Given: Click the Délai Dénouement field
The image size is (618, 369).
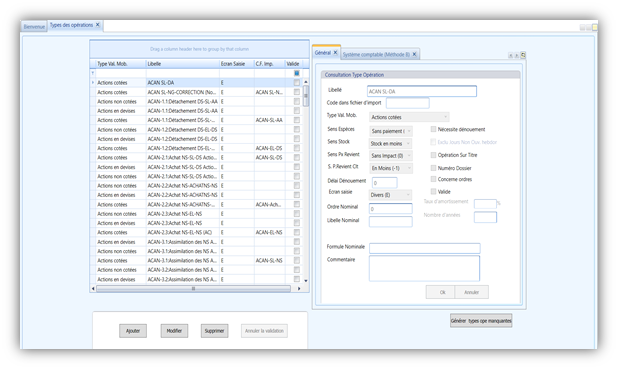Looking at the screenshot, I should [x=384, y=183].
